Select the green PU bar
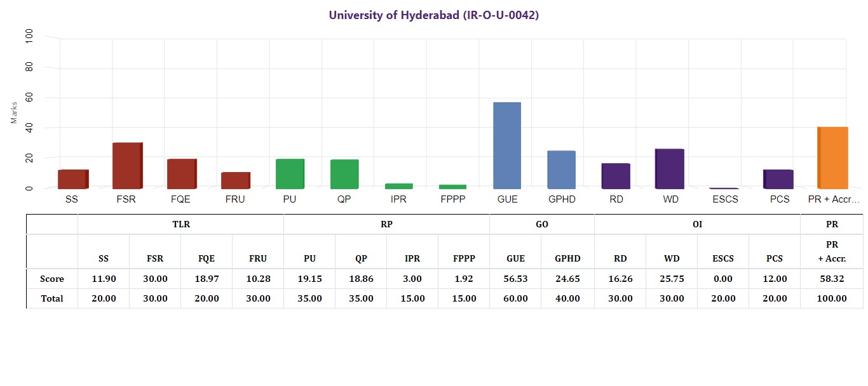 pos(290,174)
